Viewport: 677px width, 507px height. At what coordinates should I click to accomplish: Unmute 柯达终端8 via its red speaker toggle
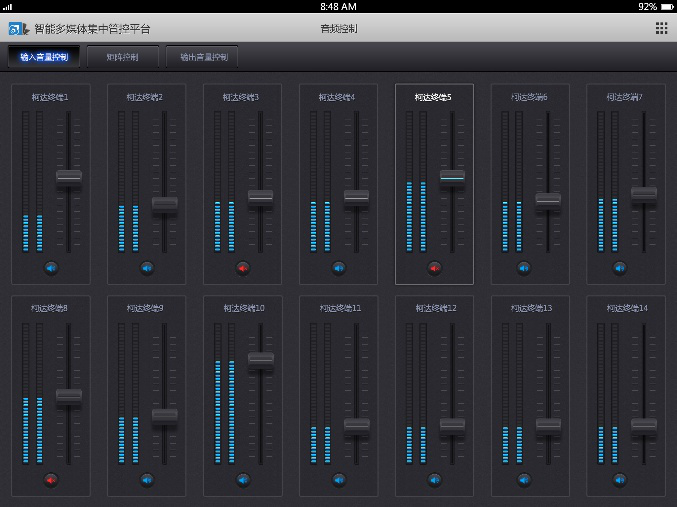pyautogui.click(x=51, y=480)
